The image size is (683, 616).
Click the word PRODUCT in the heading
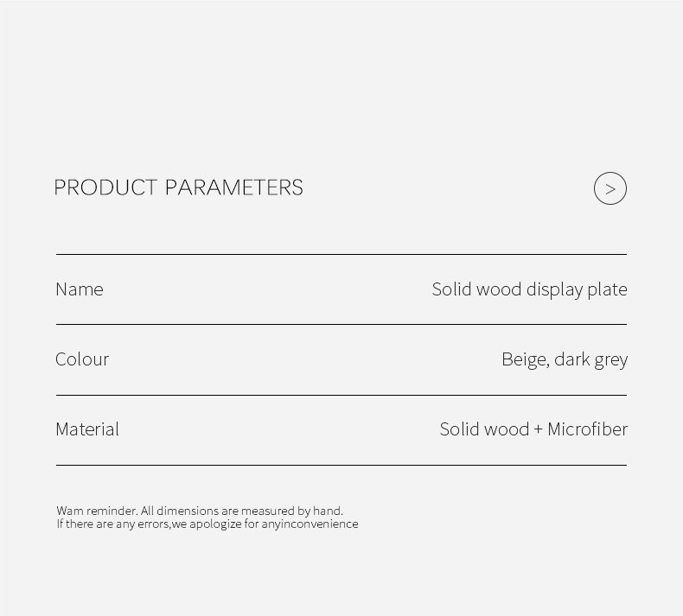point(105,187)
